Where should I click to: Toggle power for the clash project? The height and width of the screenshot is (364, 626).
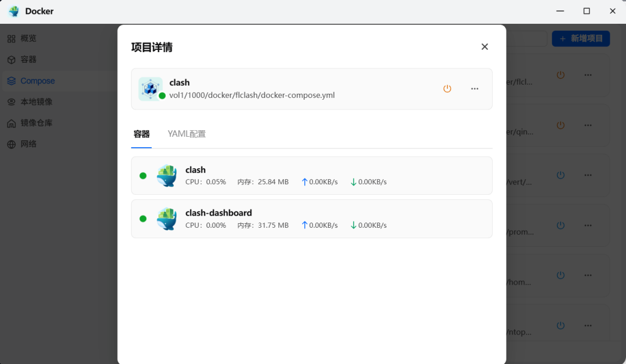pos(447,89)
